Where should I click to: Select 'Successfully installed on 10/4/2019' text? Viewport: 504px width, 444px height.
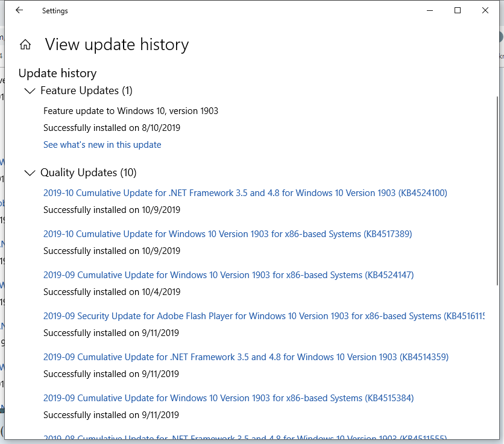pyautogui.click(x=112, y=292)
